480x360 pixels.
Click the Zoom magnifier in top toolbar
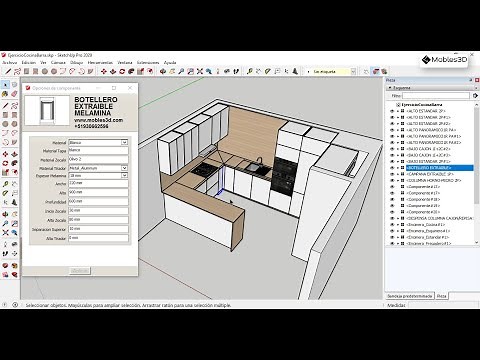pos(181,71)
